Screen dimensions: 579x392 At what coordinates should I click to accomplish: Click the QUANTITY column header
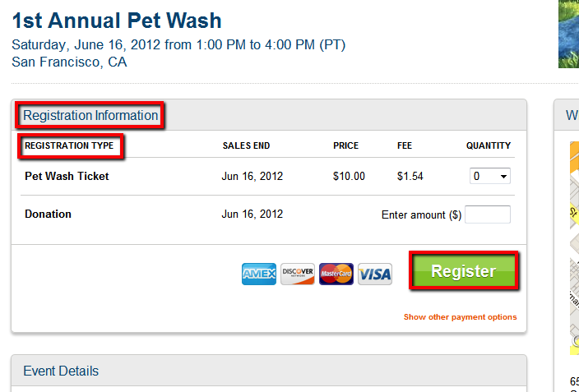489,145
